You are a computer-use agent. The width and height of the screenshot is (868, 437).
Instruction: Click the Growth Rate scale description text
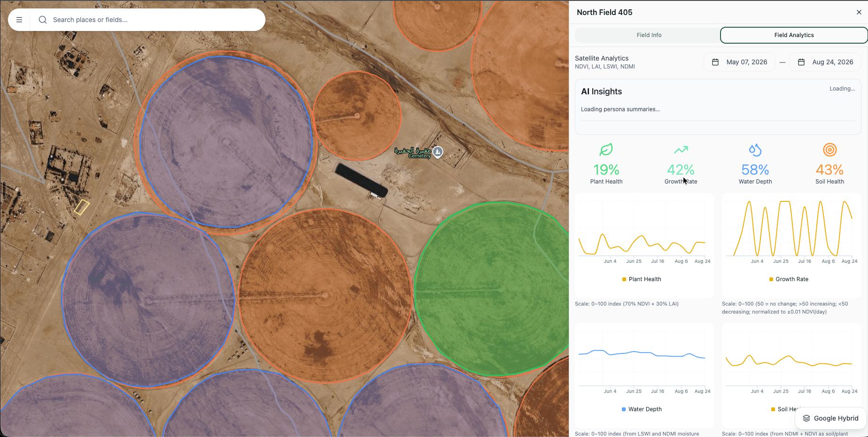point(785,307)
